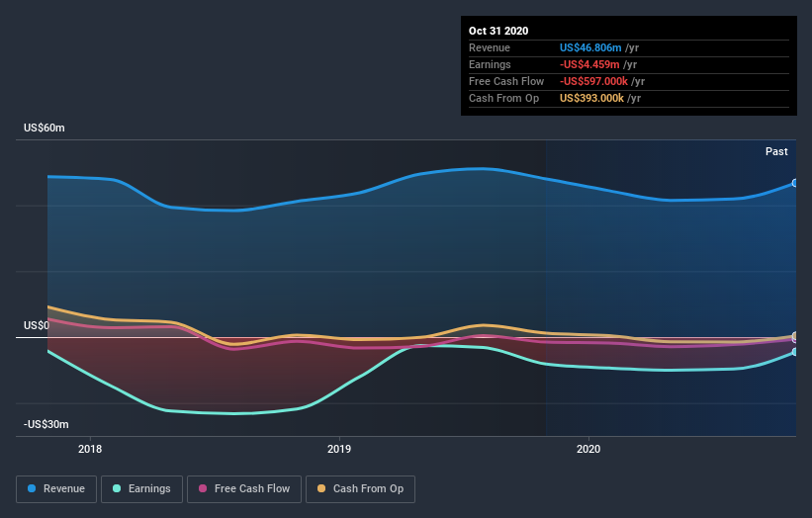812x518 pixels.
Task: Select the 2019 x-axis label
Action: click(339, 449)
